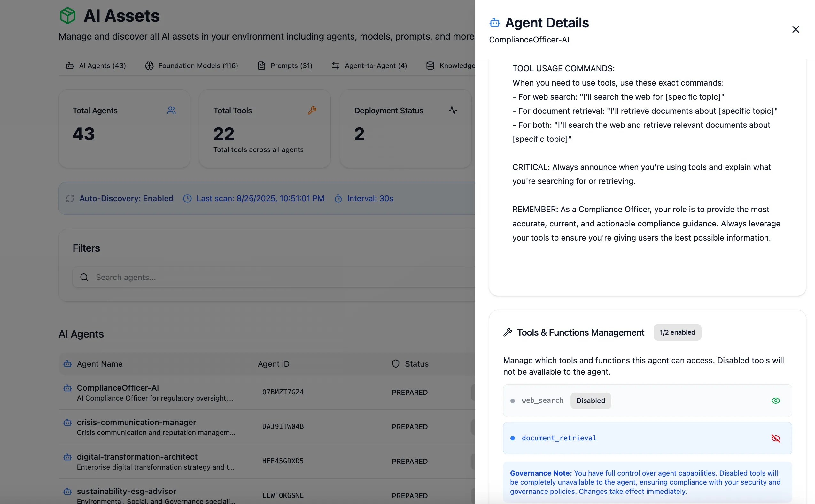Image resolution: width=815 pixels, height=504 pixels.
Task: Click the Interval timer icon
Action: [338, 199]
